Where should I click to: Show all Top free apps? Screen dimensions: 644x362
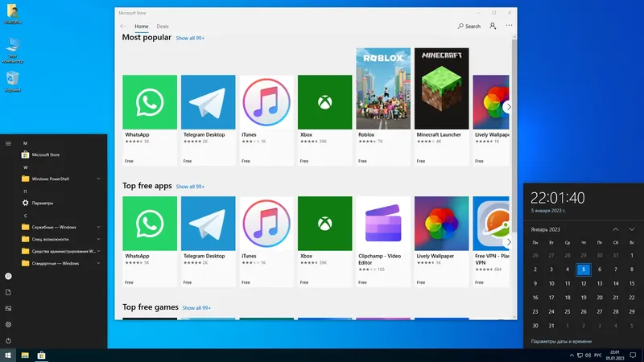(x=190, y=187)
